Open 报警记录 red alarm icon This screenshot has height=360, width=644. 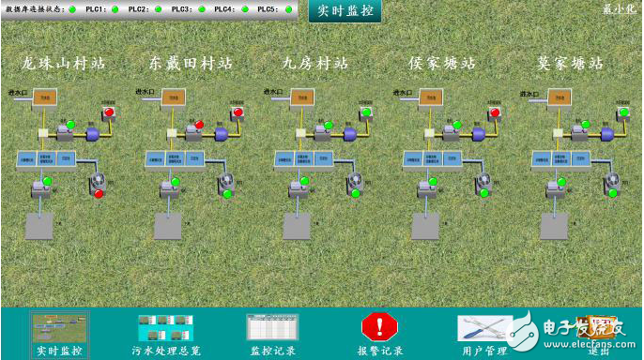pos(379,327)
